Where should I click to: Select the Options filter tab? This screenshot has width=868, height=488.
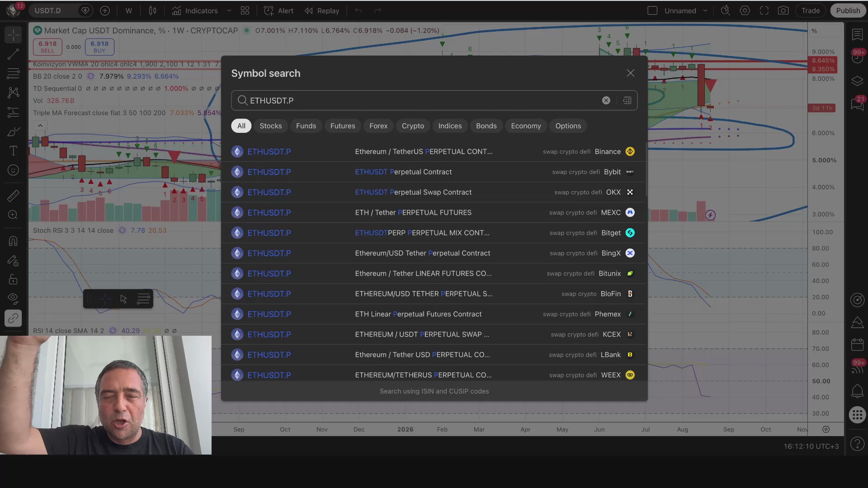[568, 126]
